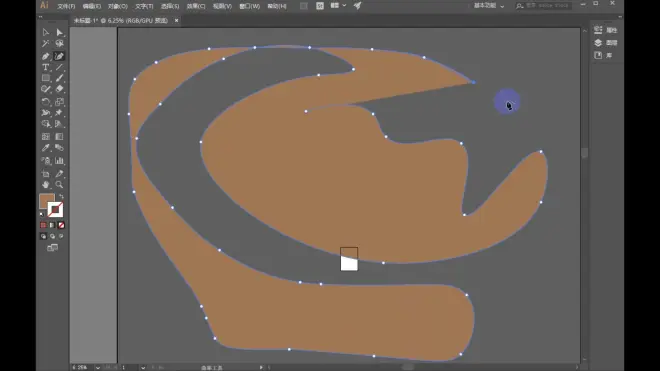Click the brown fill color swatch

click(x=46, y=200)
